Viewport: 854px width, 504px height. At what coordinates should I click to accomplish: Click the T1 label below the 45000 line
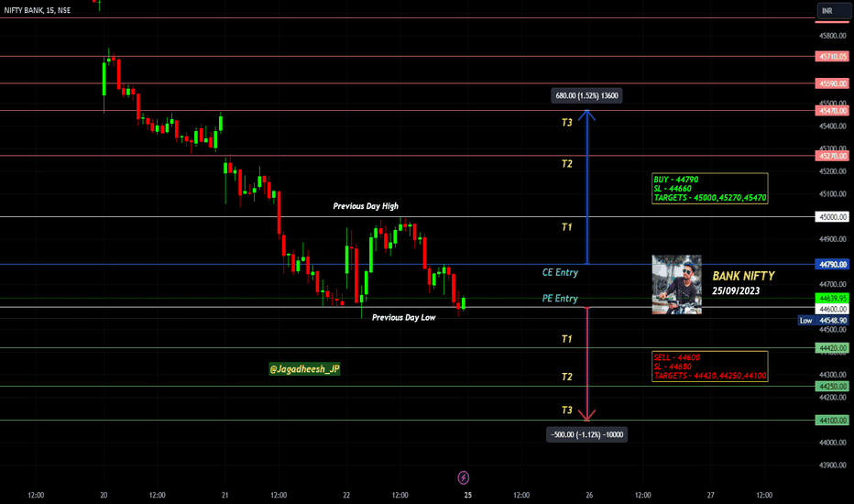pos(567,227)
